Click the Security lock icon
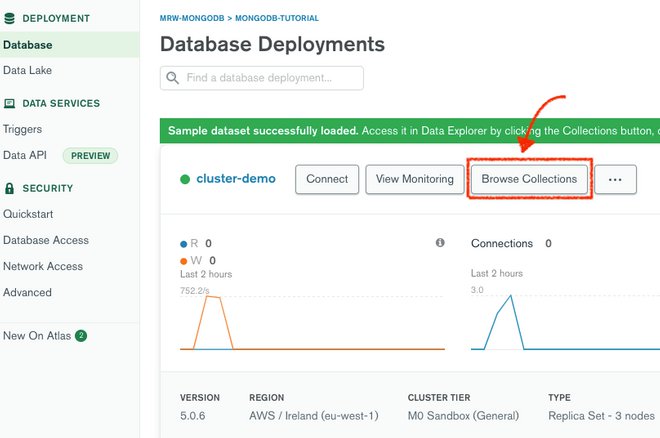Screen dimensions: 660x438 pos(11,188)
